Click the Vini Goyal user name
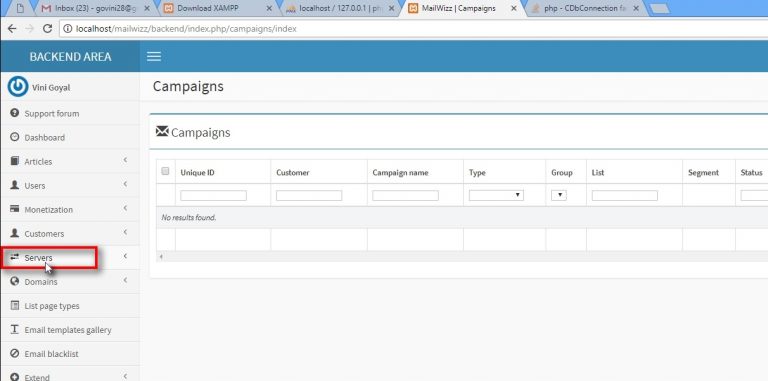 (51, 88)
